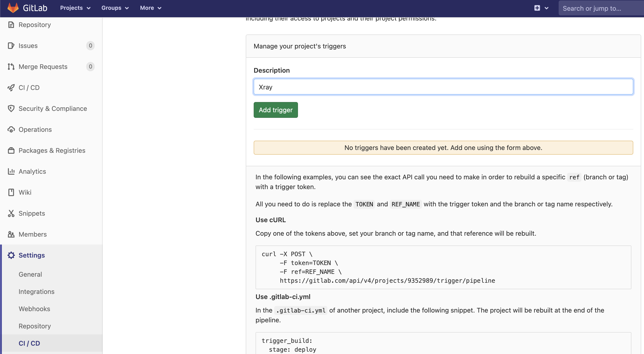Screen dimensions: 644x354
Task: Click the Merge Requests branch icon
Action: click(11, 67)
